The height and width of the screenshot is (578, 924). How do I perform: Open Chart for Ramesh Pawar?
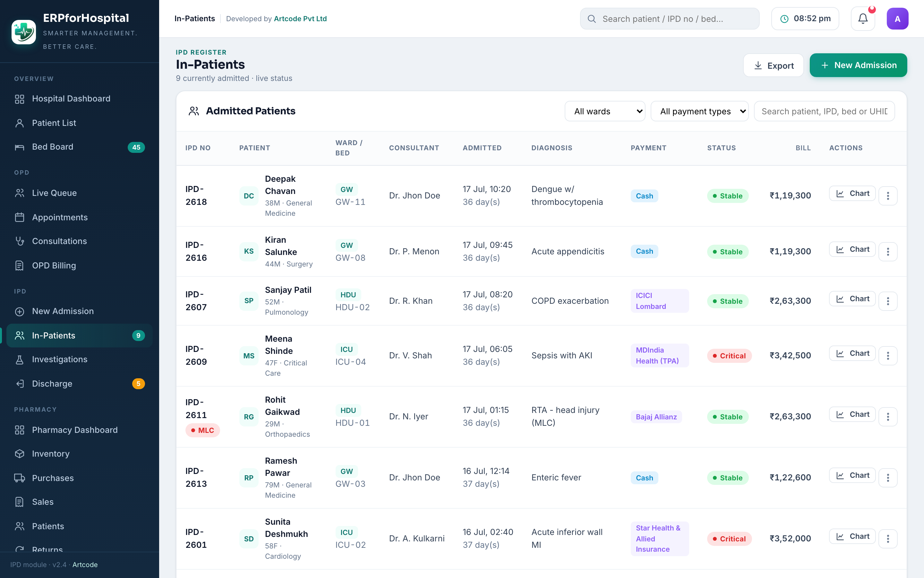pos(852,476)
